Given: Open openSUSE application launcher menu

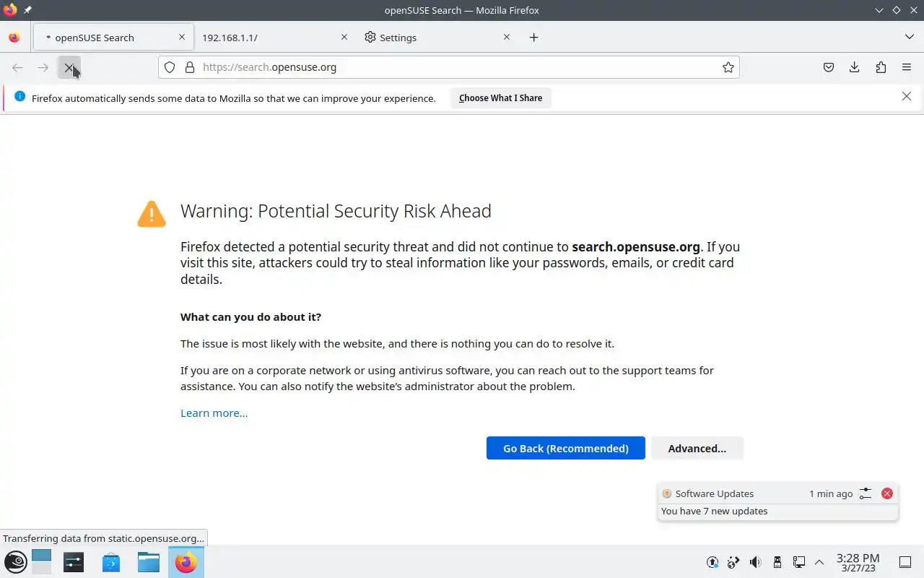Looking at the screenshot, I should click(x=16, y=562).
